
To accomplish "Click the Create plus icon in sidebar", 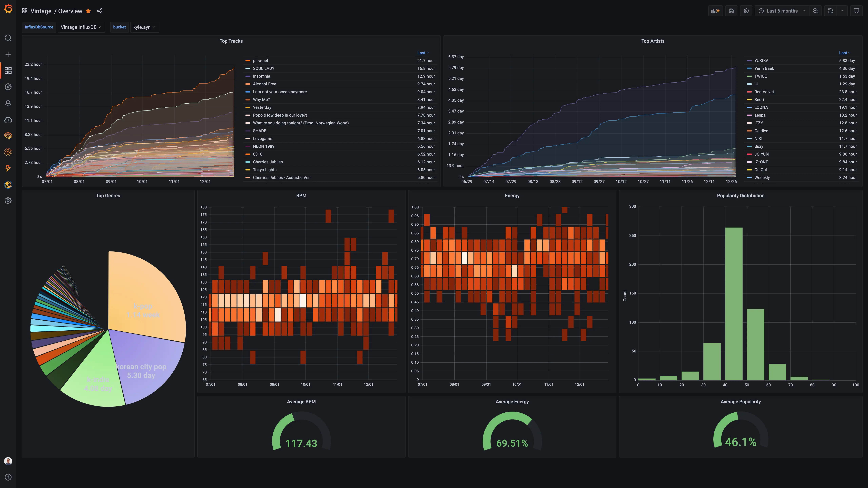I will pos(8,54).
